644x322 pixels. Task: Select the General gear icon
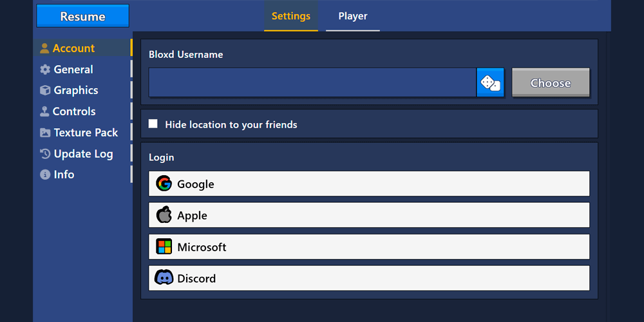pos(45,70)
